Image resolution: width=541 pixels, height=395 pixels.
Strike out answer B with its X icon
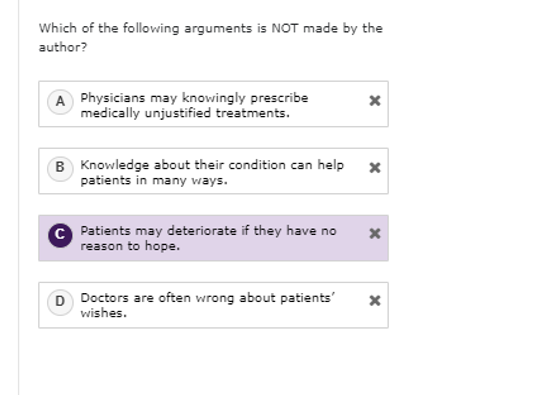point(375,168)
